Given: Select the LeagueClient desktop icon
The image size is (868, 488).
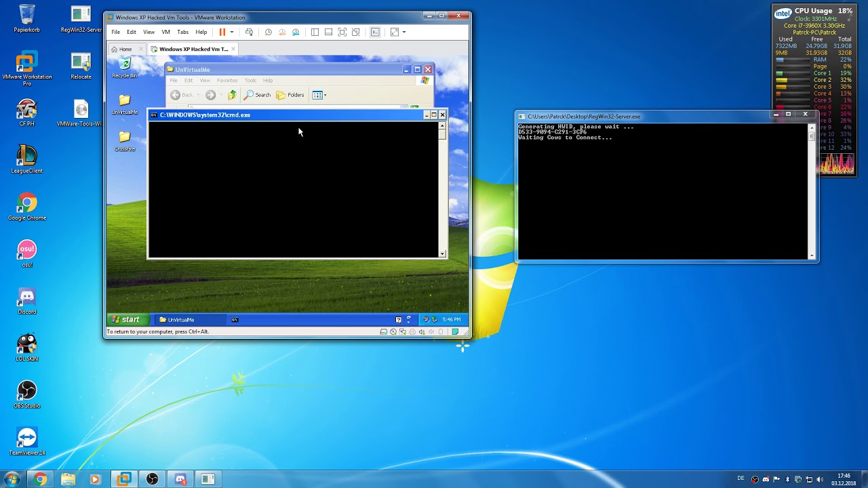Looking at the screenshot, I should pyautogui.click(x=27, y=160).
